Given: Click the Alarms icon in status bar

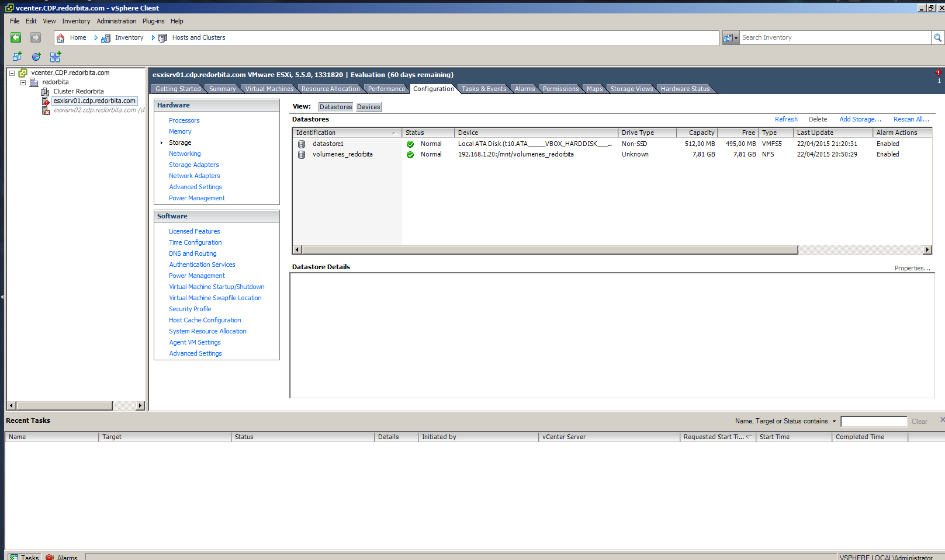Looking at the screenshot, I should (x=50, y=557).
